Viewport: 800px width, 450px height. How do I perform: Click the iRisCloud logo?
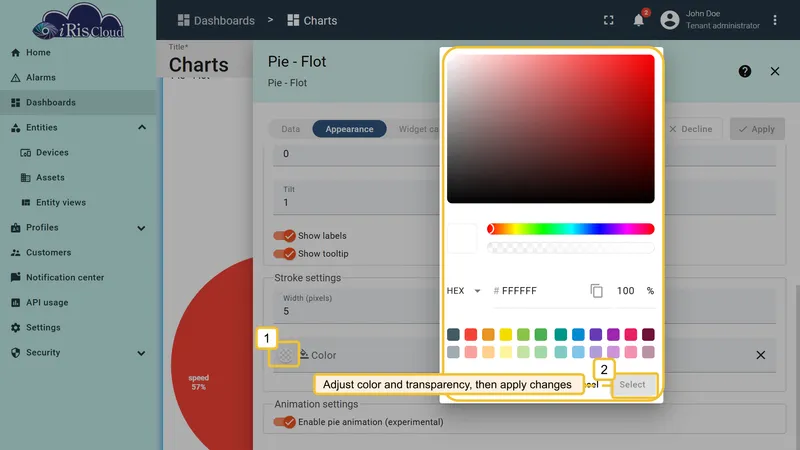(x=78, y=21)
